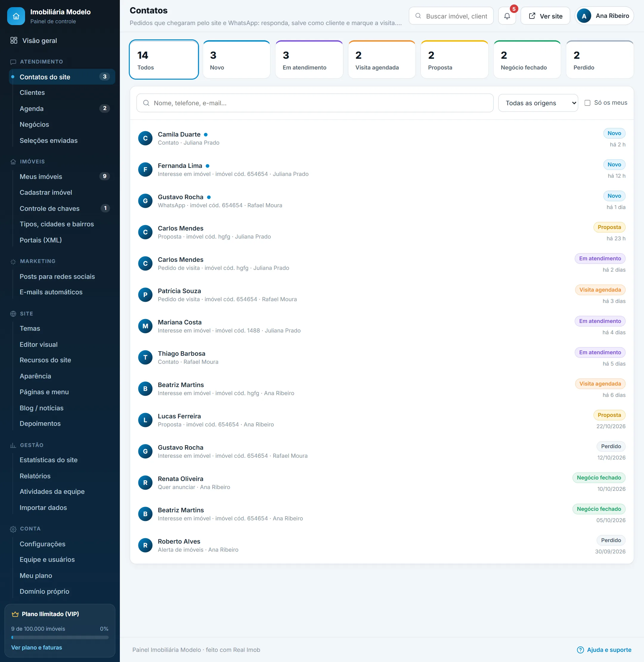Viewport: 644px width, 662px height.
Task: Open Blog / notícias in sidebar
Action: [x=42, y=408]
